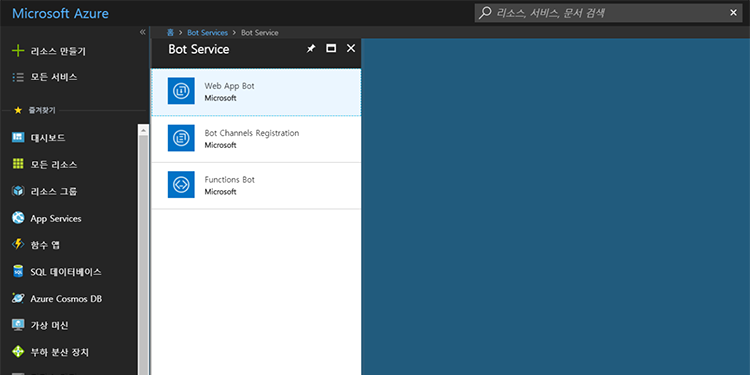The image size is (750, 375).
Task: Pin the Bot Service blade
Action: pos(311,49)
